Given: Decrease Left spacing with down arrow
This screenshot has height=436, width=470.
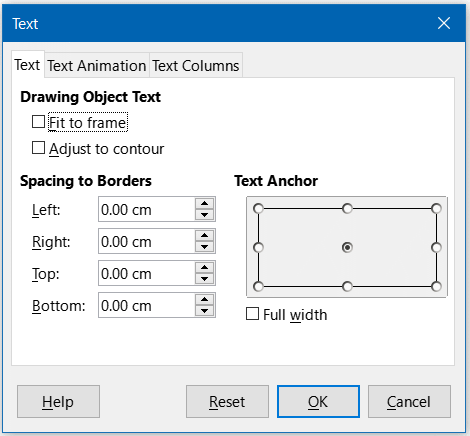Looking at the screenshot, I should (205, 215).
